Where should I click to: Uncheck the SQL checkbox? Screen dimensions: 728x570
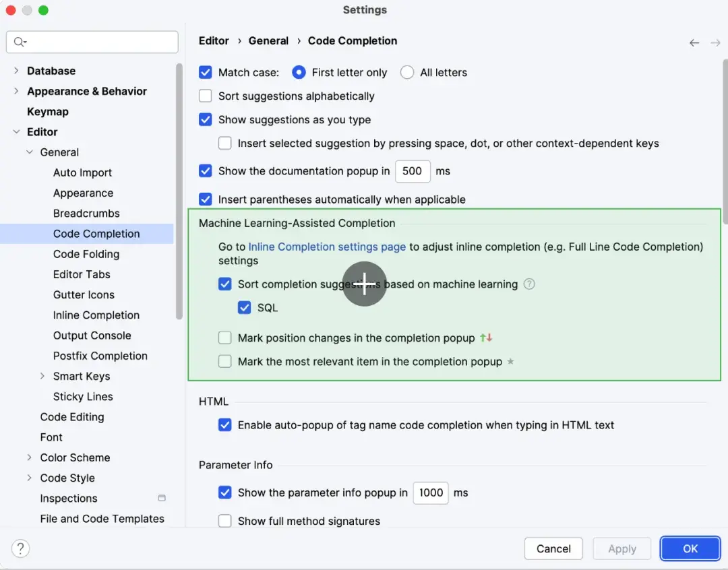tap(245, 308)
